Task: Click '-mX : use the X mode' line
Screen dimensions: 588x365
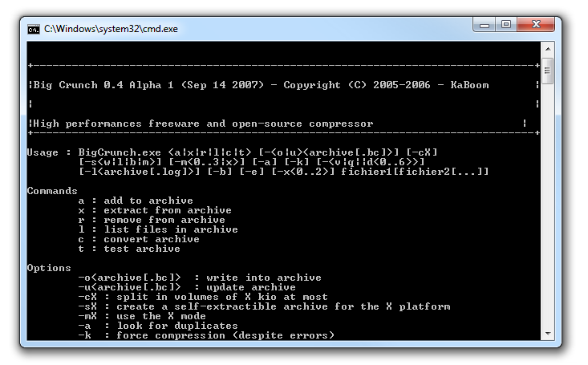Action: [142, 317]
